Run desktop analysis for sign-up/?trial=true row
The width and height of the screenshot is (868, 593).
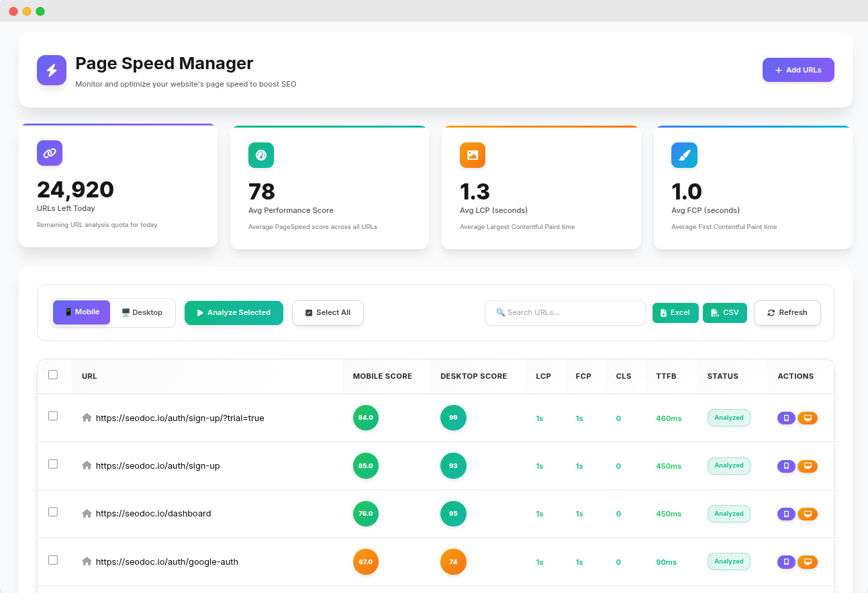[x=808, y=418]
